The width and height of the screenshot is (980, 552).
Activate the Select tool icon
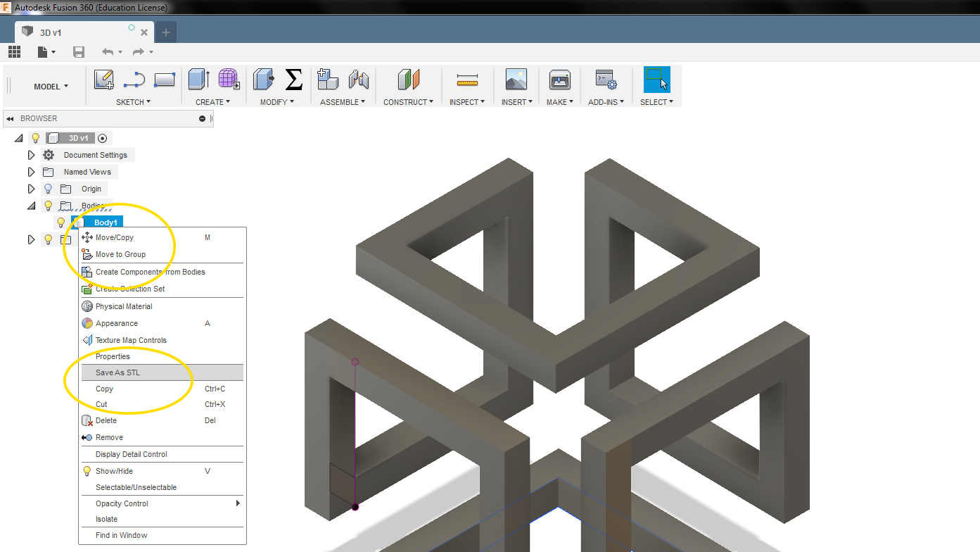point(657,80)
